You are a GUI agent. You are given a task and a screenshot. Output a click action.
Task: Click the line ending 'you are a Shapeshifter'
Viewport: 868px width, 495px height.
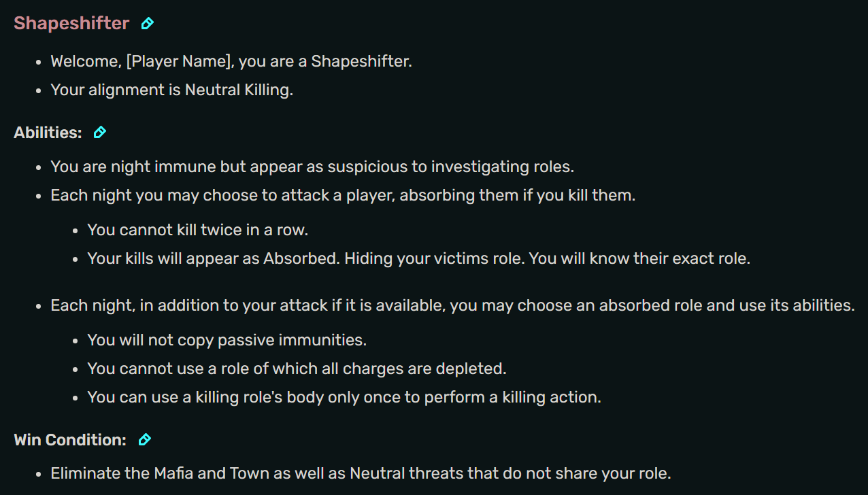[325, 61]
